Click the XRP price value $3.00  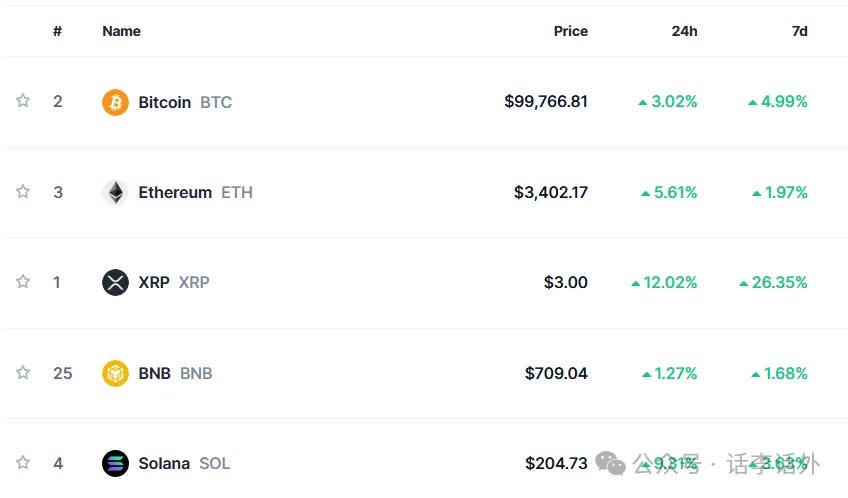(x=566, y=282)
